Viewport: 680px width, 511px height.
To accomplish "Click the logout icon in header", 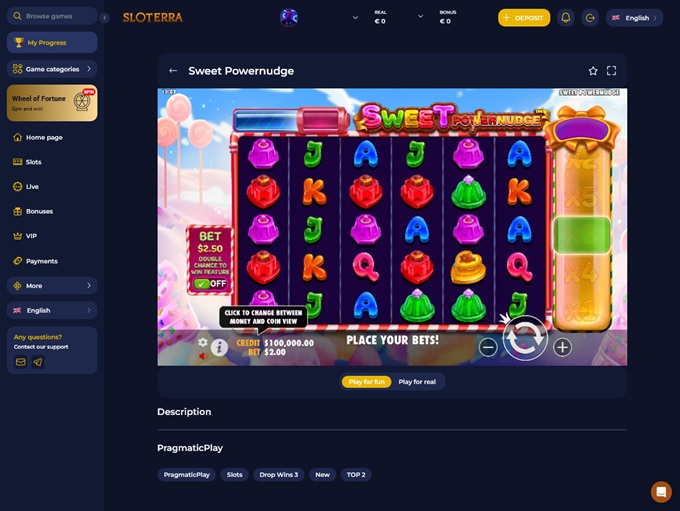I will pos(590,18).
